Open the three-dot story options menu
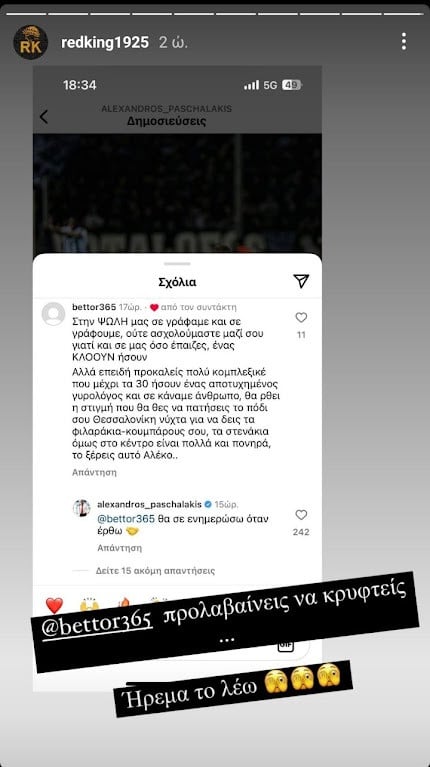 [x=404, y=42]
